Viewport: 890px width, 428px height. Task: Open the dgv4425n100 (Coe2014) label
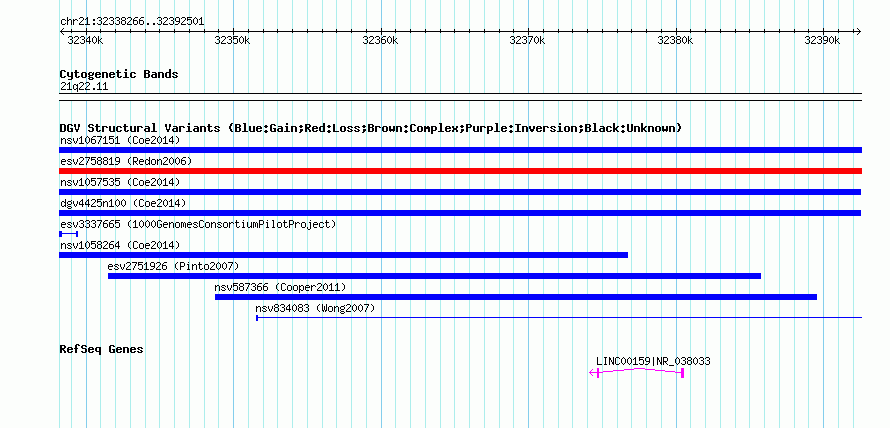click(x=123, y=203)
